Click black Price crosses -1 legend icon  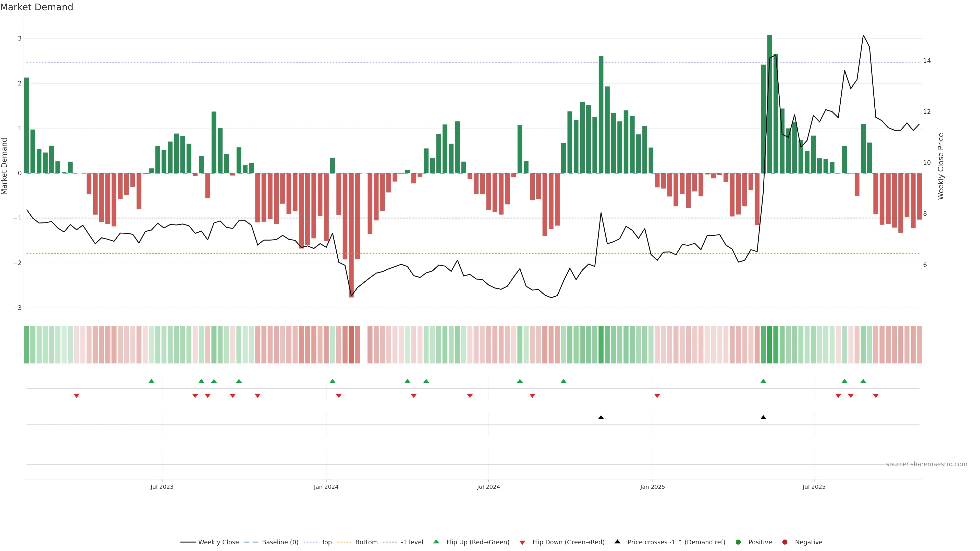[617, 542]
